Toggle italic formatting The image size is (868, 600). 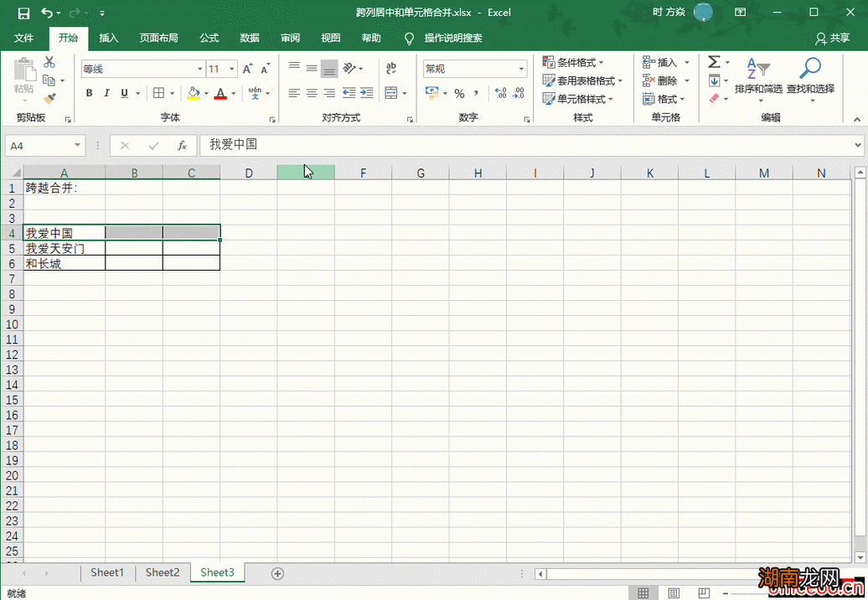tap(107, 93)
